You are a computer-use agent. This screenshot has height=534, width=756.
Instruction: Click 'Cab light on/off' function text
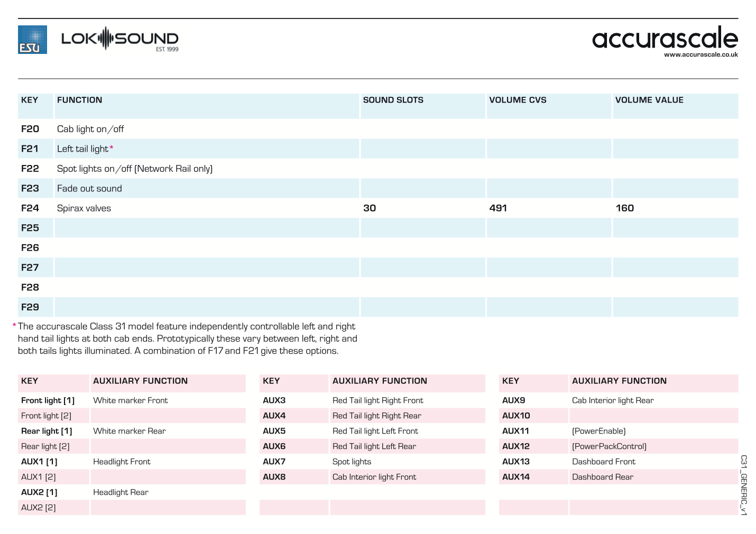tap(90, 129)
